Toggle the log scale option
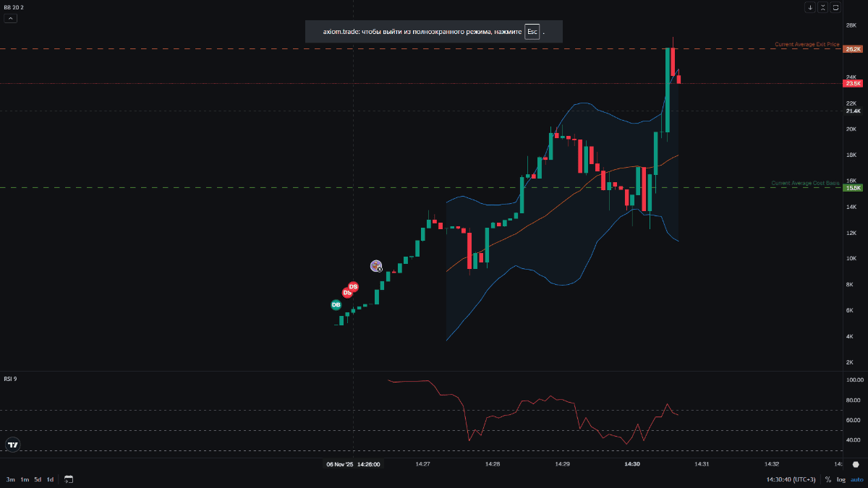Viewport: 868px width, 488px height. [x=841, y=479]
